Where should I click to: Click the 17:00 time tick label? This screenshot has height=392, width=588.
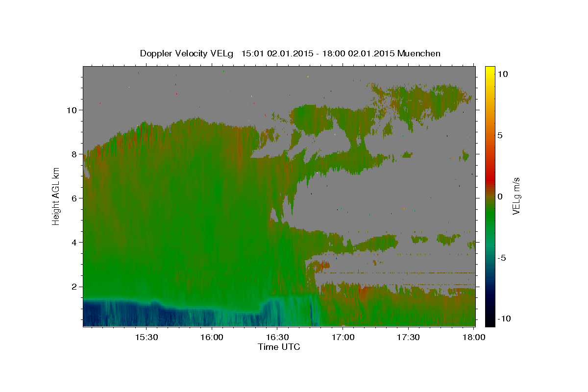point(343,337)
